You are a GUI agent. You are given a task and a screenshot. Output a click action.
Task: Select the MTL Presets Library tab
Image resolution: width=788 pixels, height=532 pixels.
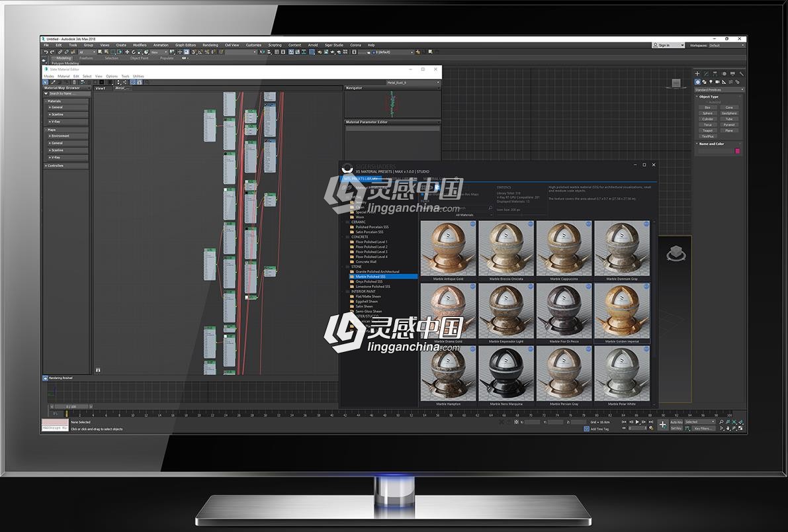click(x=361, y=179)
